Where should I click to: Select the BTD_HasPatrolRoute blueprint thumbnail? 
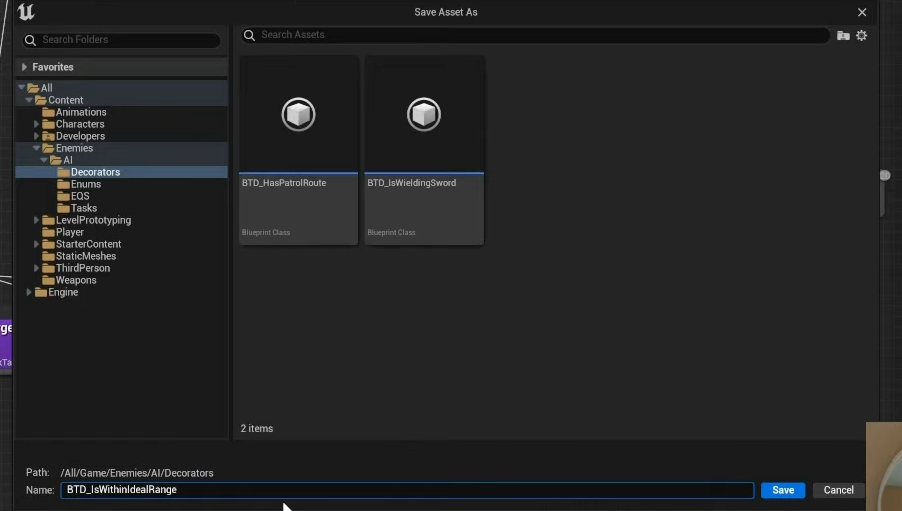298,115
